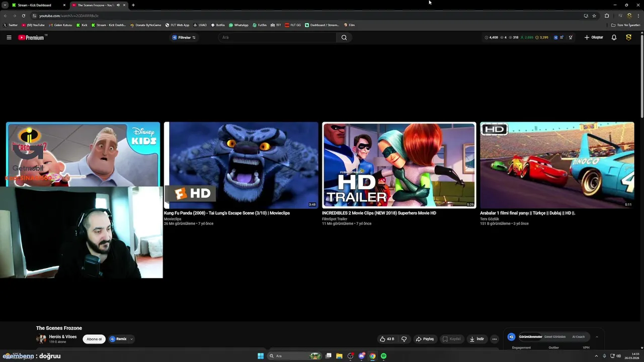
Task: Click the Abone ol subscribe button
Action: tap(94, 339)
